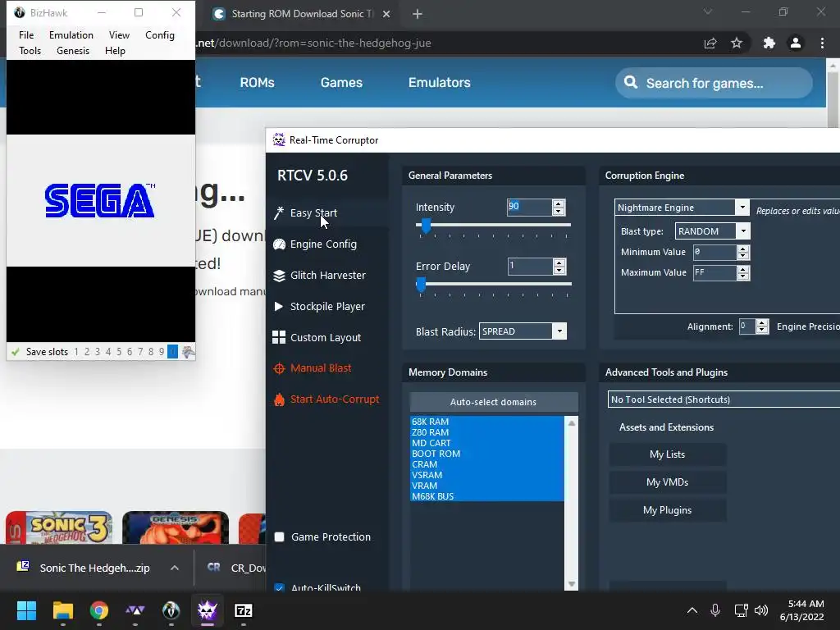Viewport: 840px width, 630px height.
Task: Open BizHawk Emulation menu
Action: pyautogui.click(x=71, y=34)
